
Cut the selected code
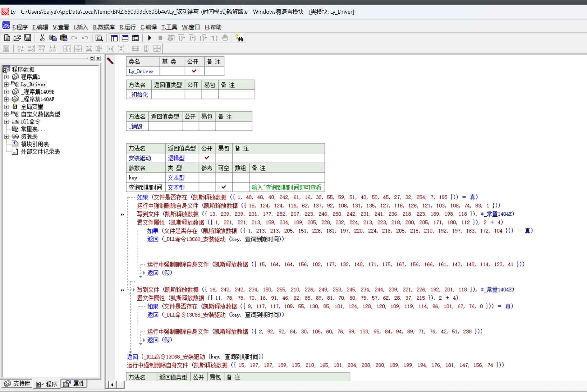(42, 38)
